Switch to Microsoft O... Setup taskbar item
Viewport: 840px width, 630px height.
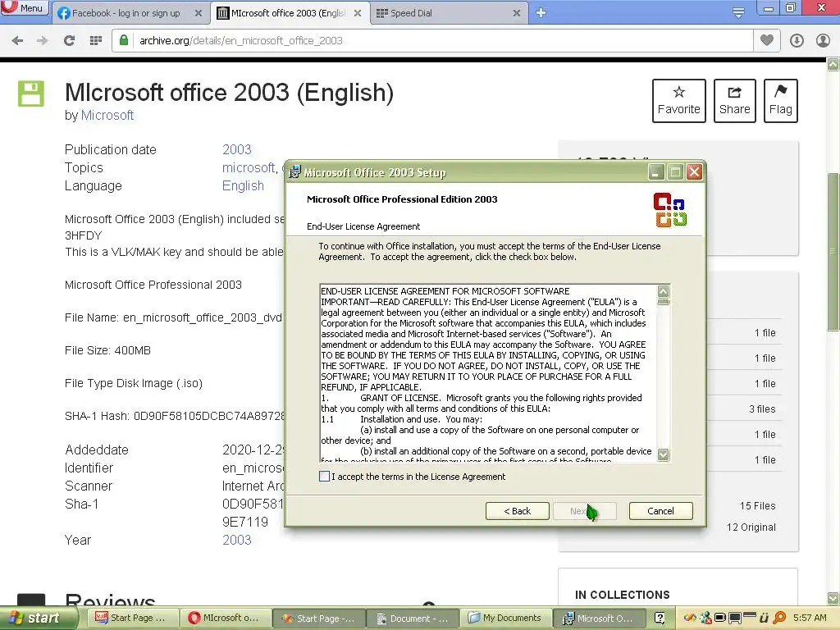(x=598, y=619)
